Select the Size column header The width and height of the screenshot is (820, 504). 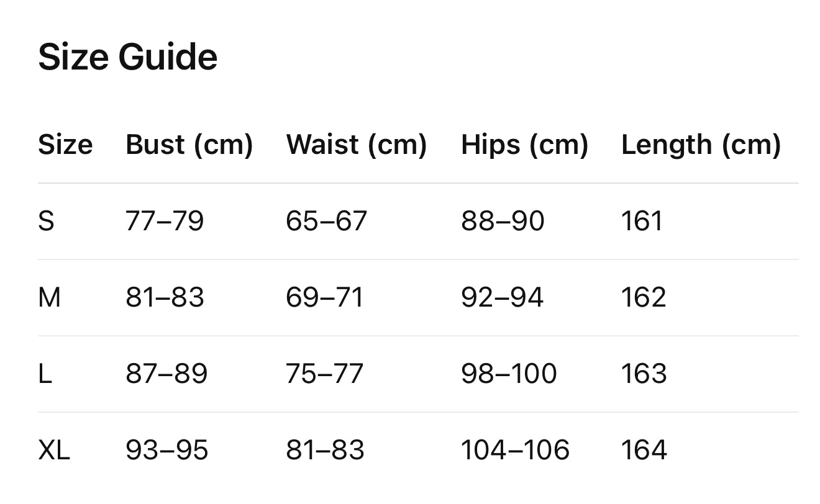[65, 145]
